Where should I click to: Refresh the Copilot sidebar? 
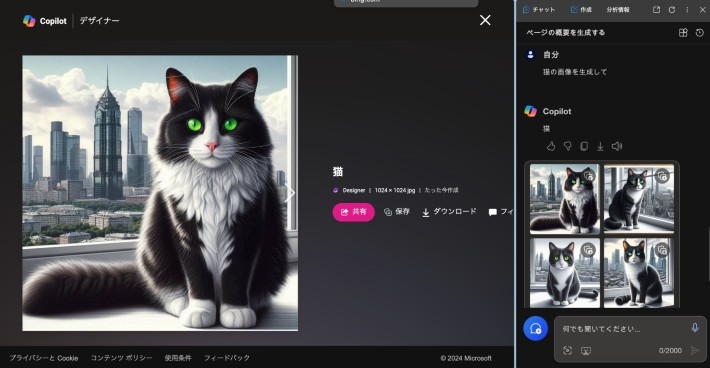pyautogui.click(x=672, y=10)
